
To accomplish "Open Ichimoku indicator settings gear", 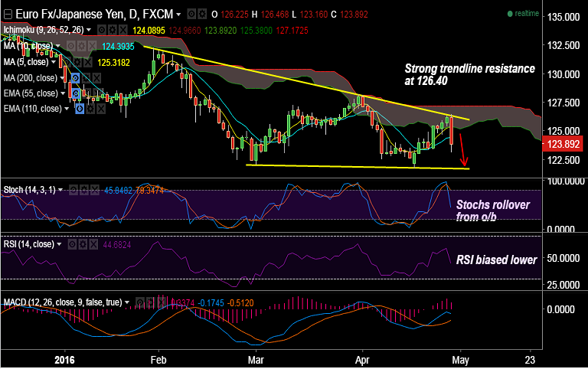I will pos(113,30).
